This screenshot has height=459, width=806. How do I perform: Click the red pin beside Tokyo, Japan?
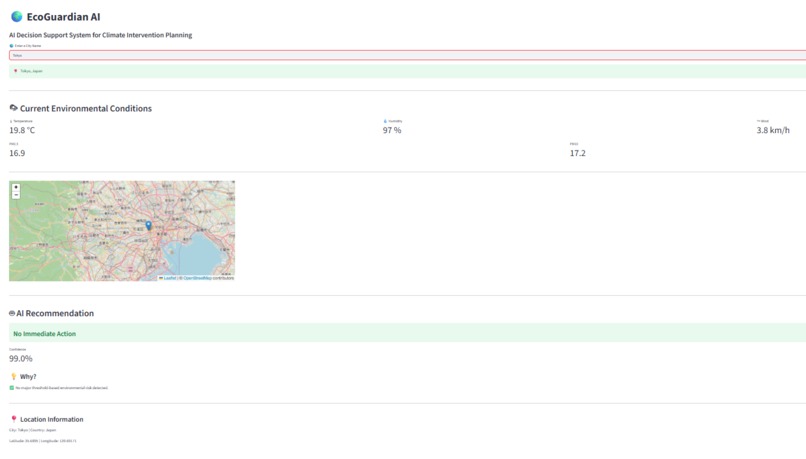15,71
